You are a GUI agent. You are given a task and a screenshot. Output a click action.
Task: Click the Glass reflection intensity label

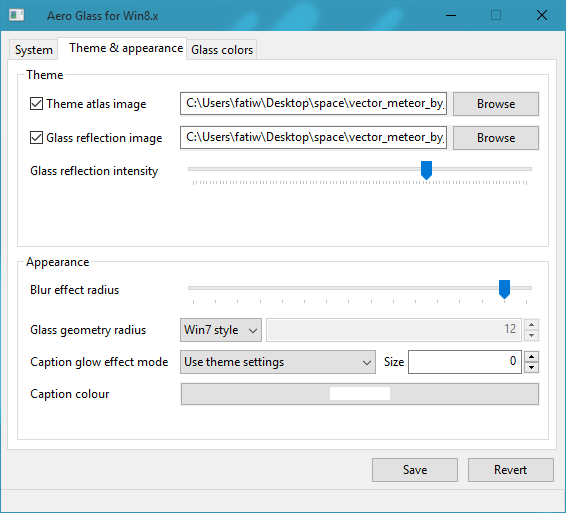click(94, 171)
